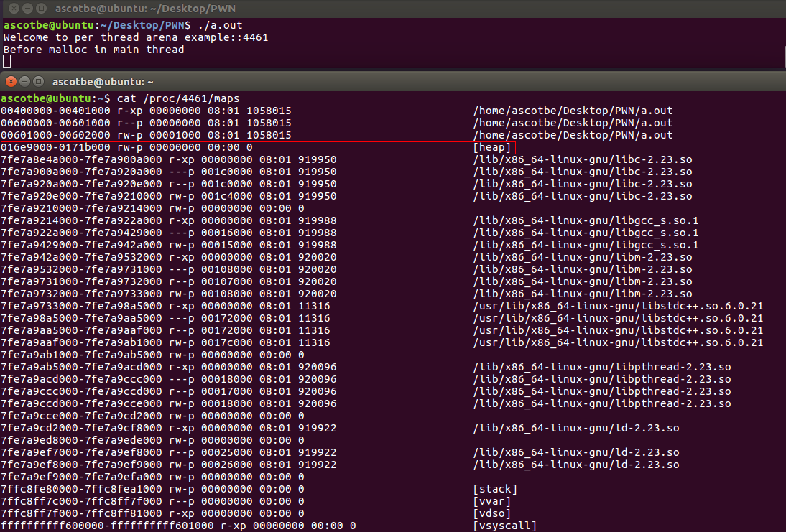Click the first libstdc++.so.6.0.21 path entry

(618, 306)
